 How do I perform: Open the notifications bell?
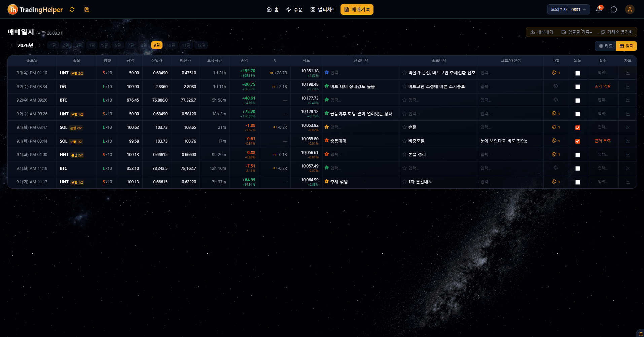click(x=599, y=9)
